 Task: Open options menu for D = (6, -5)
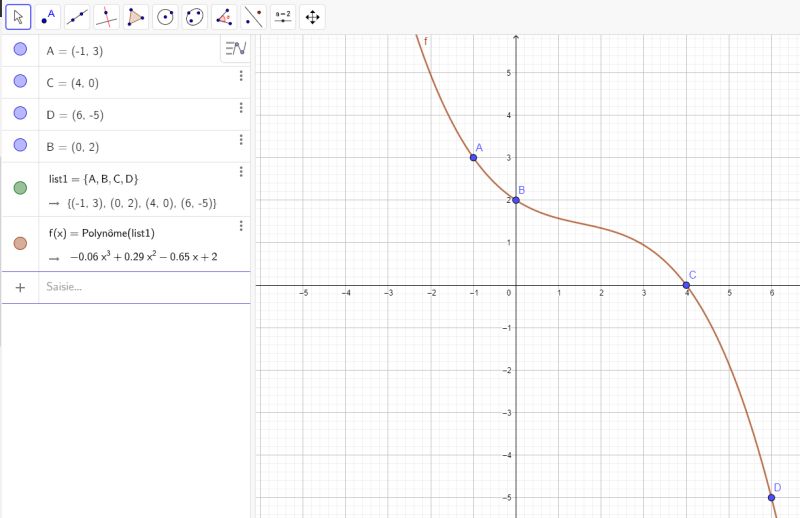(x=241, y=108)
